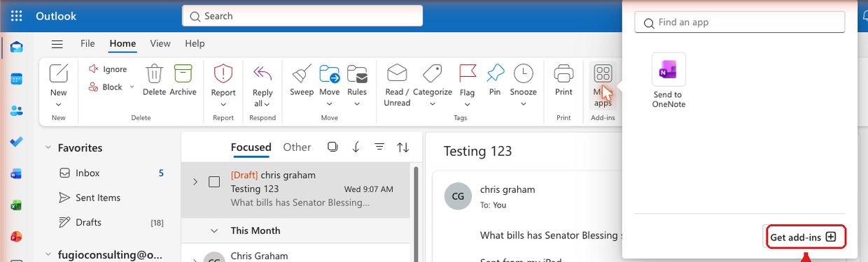Open the Inbox folder
Image resolution: width=868 pixels, height=262 pixels.
(x=111, y=173)
